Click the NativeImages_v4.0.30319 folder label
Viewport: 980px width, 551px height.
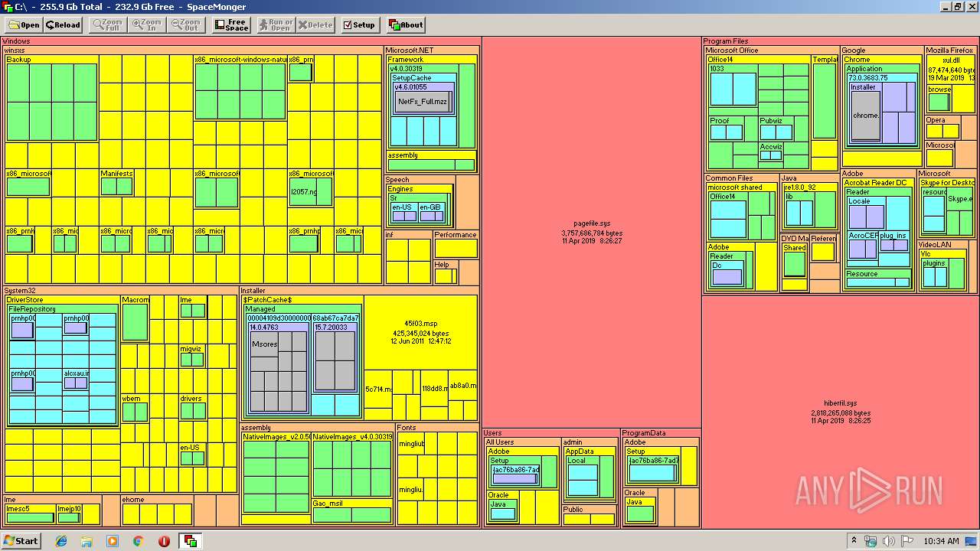click(x=352, y=437)
